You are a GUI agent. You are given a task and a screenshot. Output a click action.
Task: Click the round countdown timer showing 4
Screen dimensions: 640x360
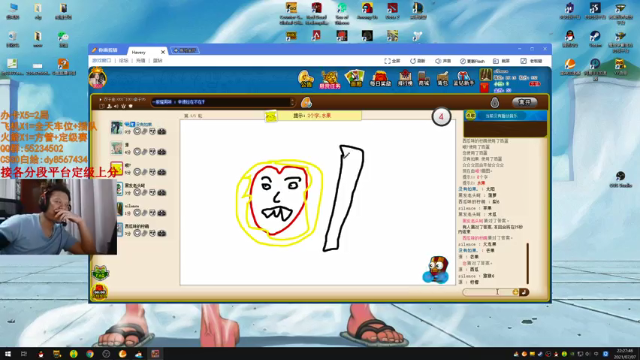[x=441, y=117]
